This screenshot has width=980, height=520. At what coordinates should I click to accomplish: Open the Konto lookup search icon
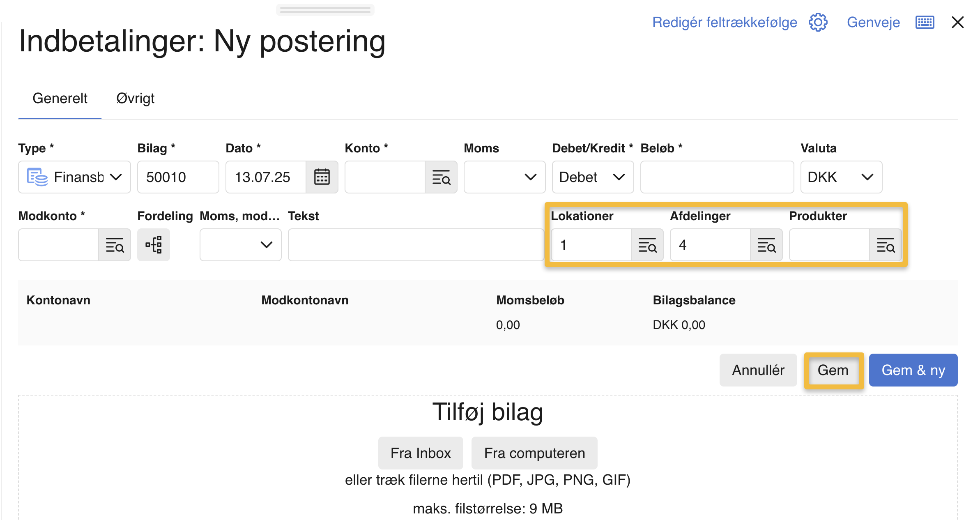tap(441, 177)
